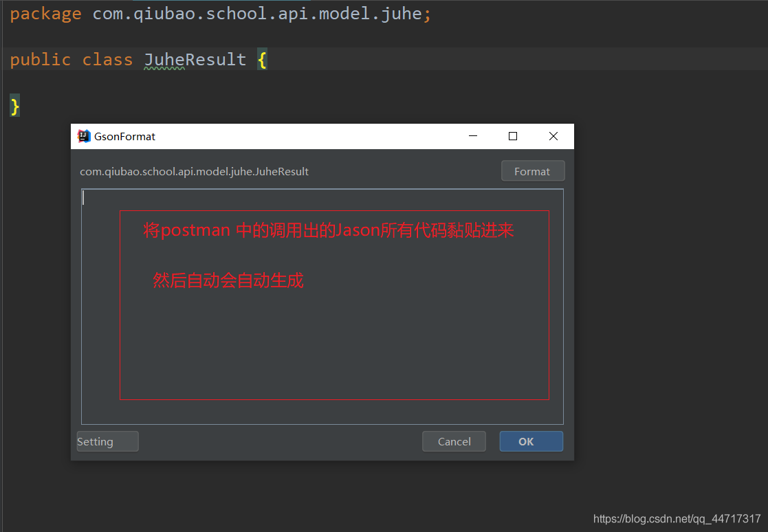Open the Setting panel of GsonFormat
The image size is (768, 532).
107,441
